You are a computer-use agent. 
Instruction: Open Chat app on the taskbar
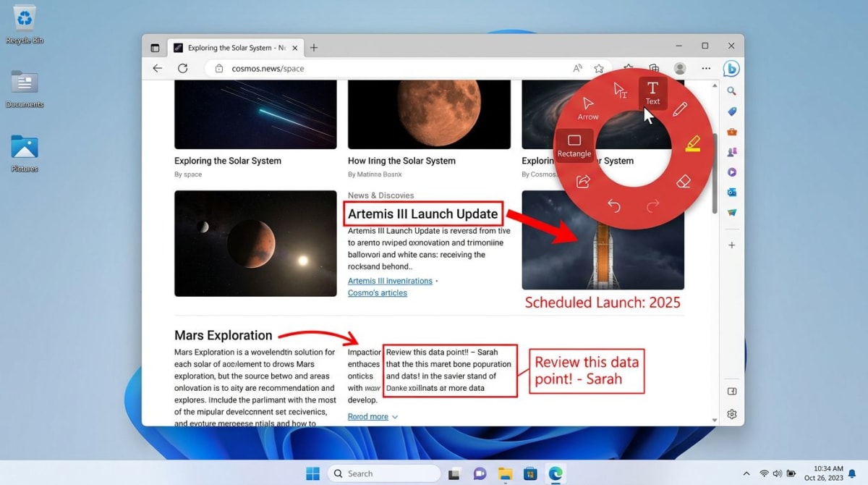tap(480, 473)
